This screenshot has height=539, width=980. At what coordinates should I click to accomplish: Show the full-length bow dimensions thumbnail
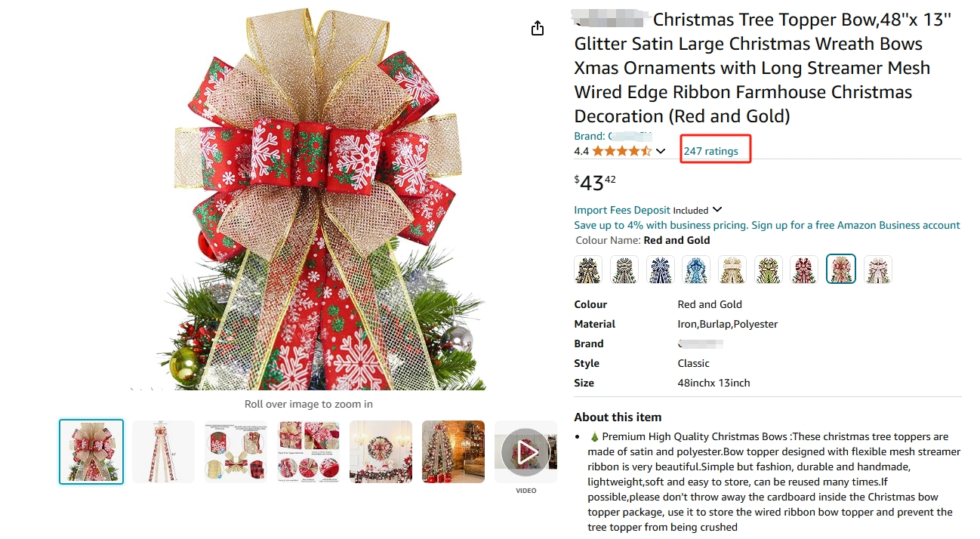click(x=163, y=452)
